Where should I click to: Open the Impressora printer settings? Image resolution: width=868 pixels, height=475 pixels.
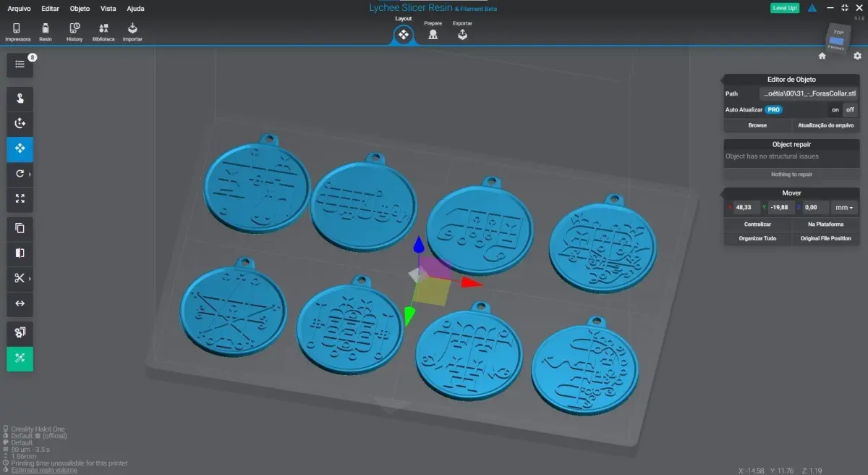coord(17,32)
